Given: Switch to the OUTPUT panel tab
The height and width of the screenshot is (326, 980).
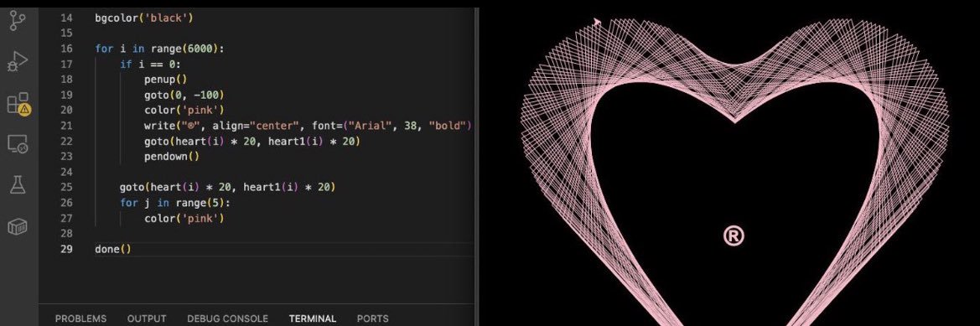Looking at the screenshot, I should point(147,318).
